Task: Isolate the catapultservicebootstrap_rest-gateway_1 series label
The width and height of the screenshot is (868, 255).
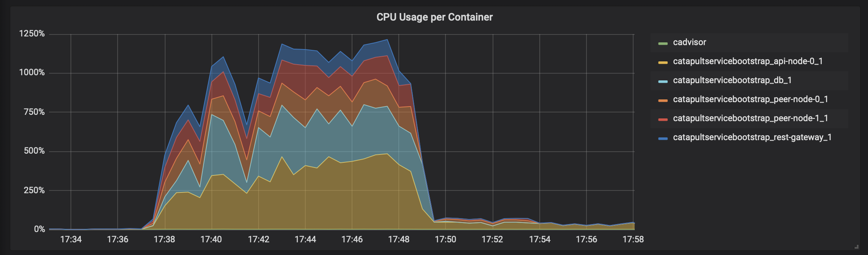Action: click(x=752, y=137)
